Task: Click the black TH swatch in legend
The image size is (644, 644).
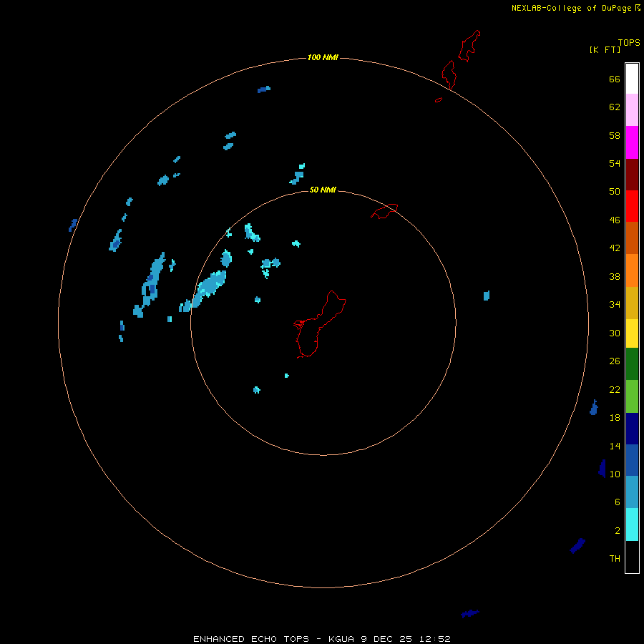Action: [632, 557]
